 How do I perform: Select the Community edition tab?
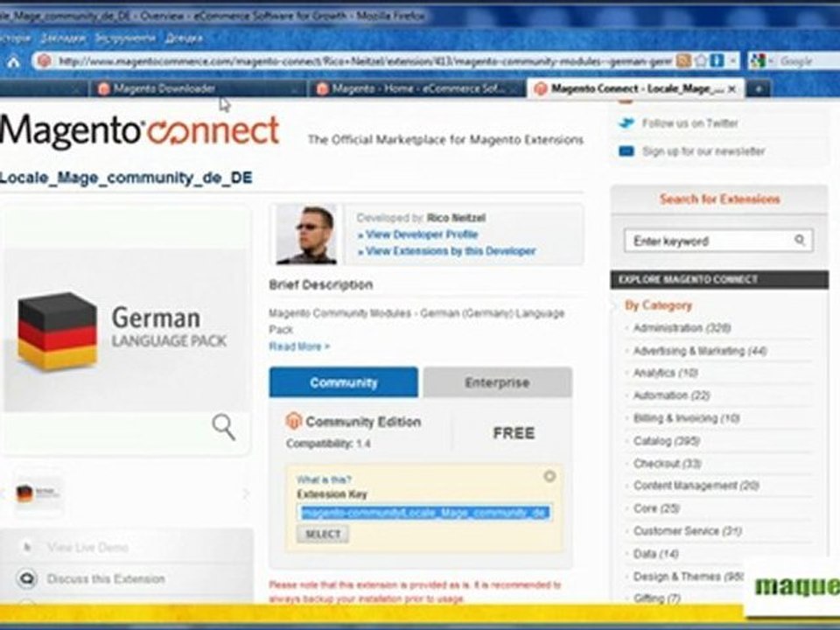[x=343, y=382]
